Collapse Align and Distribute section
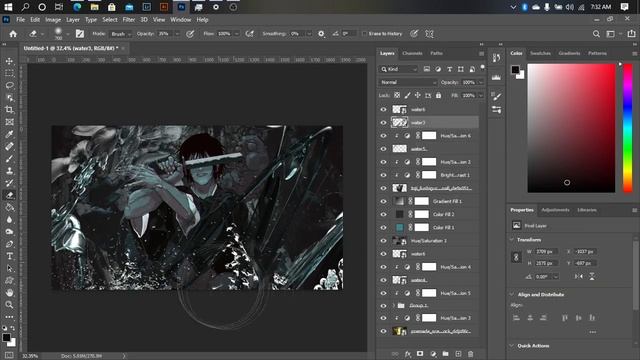Image resolution: width=640 pixels, height=360 pixels. [512, 294]
